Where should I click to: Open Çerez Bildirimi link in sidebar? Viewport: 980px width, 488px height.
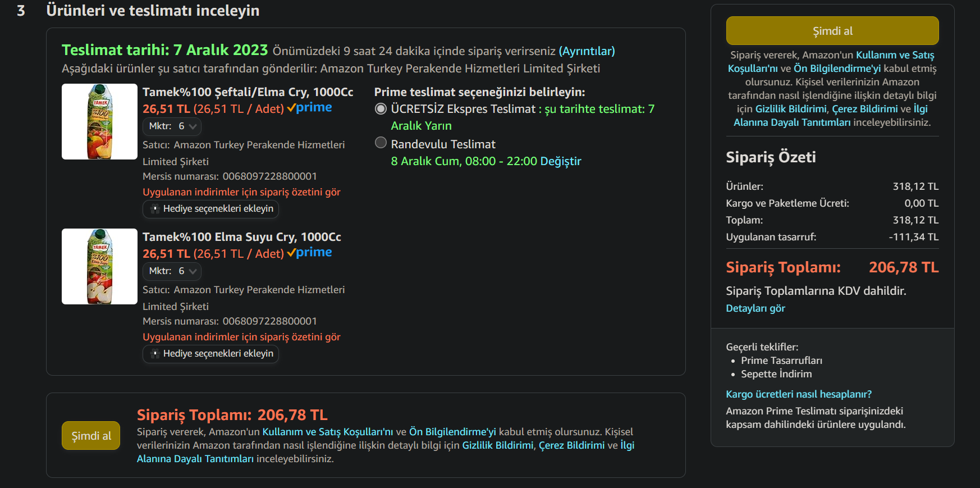(x=865, y=109)
